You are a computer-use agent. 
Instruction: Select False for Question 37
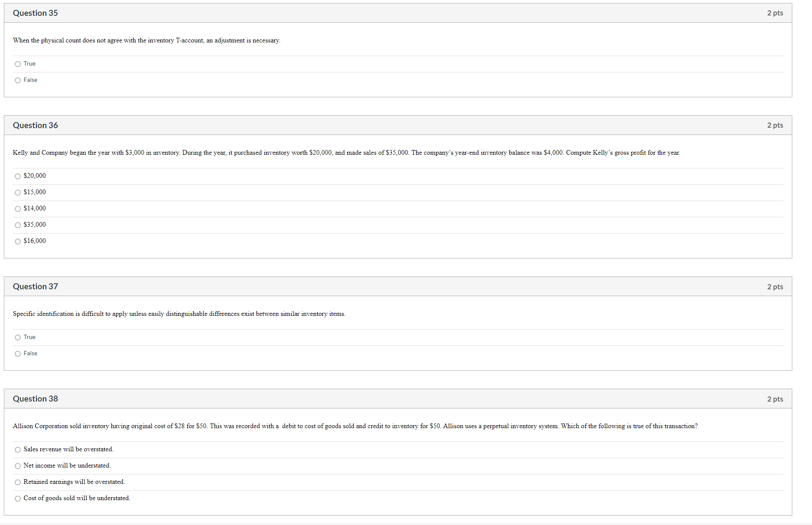18,354
